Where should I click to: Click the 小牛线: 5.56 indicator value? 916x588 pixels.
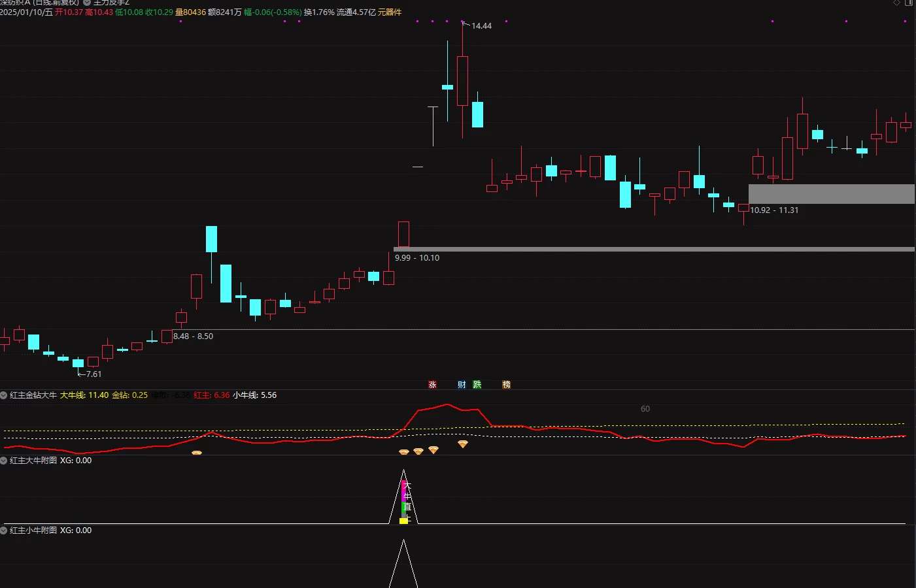[255, 395]
